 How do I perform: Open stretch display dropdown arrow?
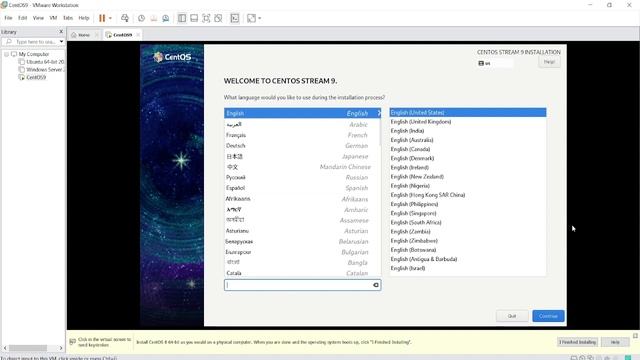tap(260, 18)
